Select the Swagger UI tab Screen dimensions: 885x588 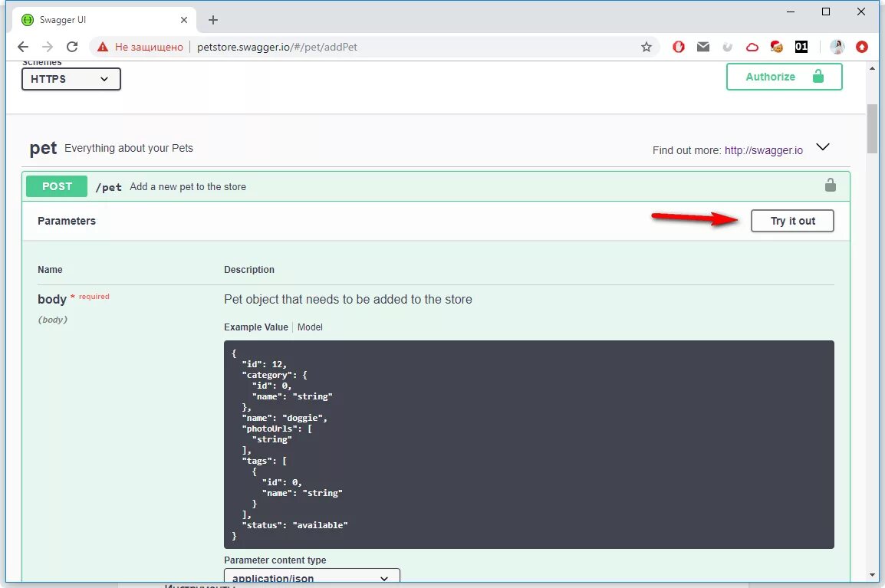click(104, 20)
